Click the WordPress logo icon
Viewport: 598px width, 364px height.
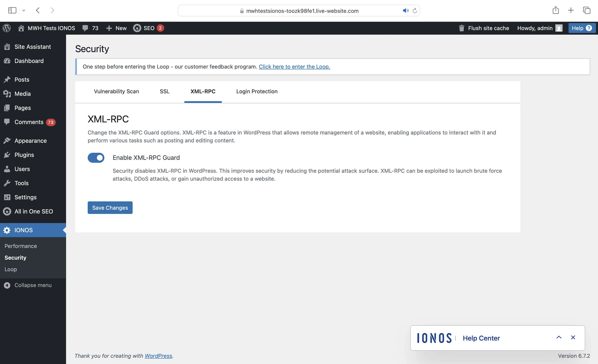(7, 28)
